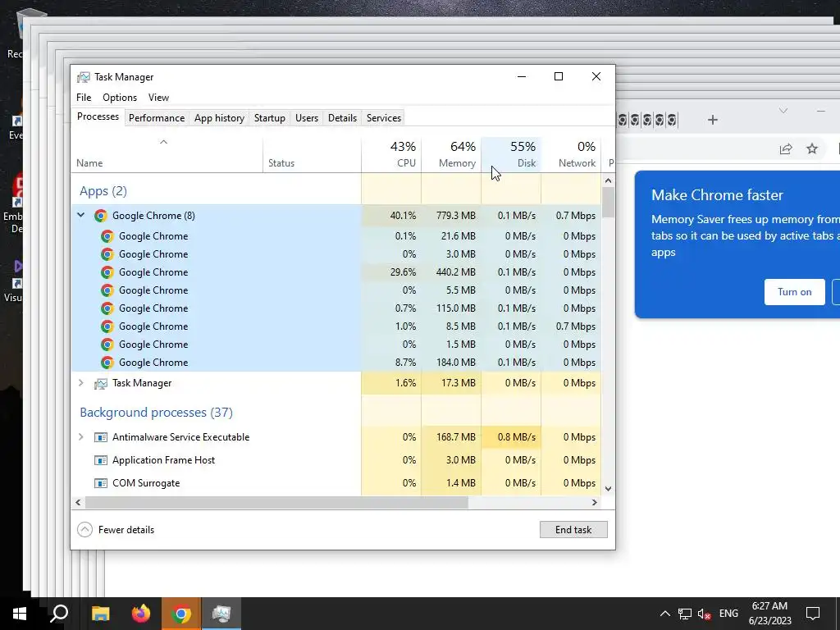This screenshot has width=840, height=630.
Task: Select the Processes tab
Action: pyautogui.click(x=98, y=116)
